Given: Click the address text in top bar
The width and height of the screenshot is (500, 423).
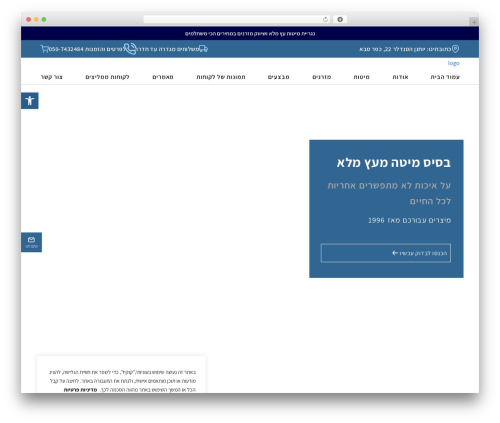Looking at the screenshot, I should [x=405, y=49].
